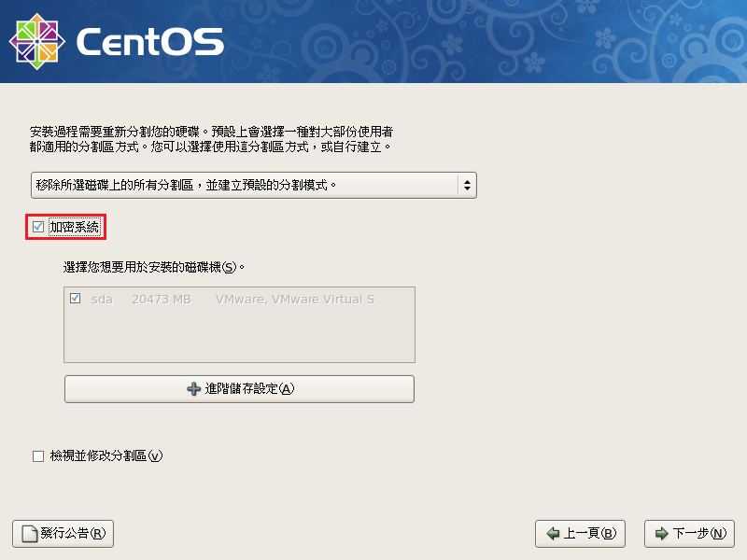Proceed with the 下一步 button
This screenshot has width=747, height=560.
[689, 534]
